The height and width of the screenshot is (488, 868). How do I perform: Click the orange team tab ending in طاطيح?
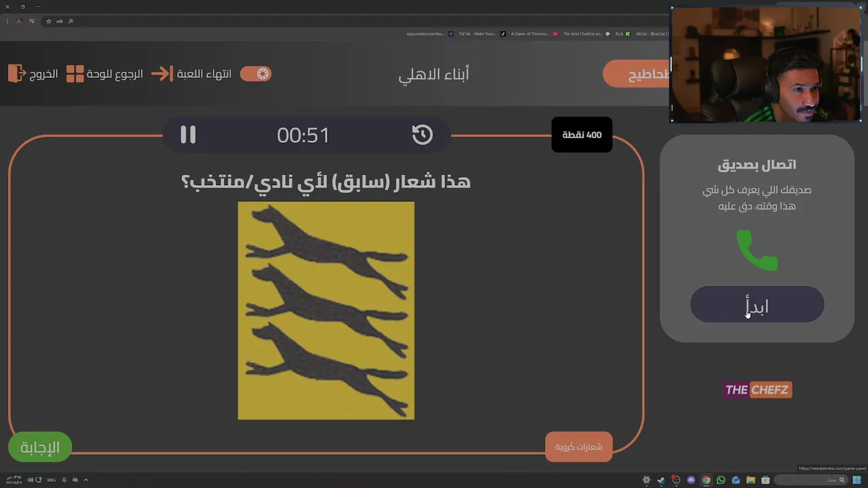tap(636, 74)
